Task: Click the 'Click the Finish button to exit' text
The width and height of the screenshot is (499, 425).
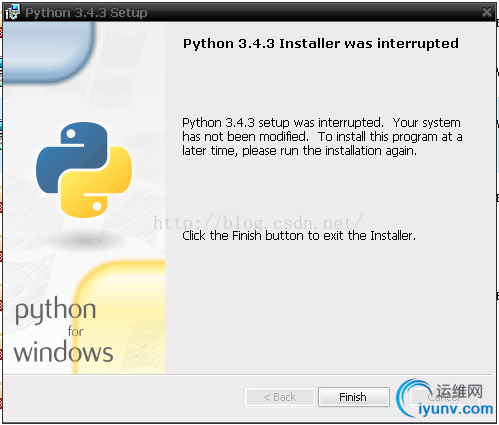Action: [299, 236]
